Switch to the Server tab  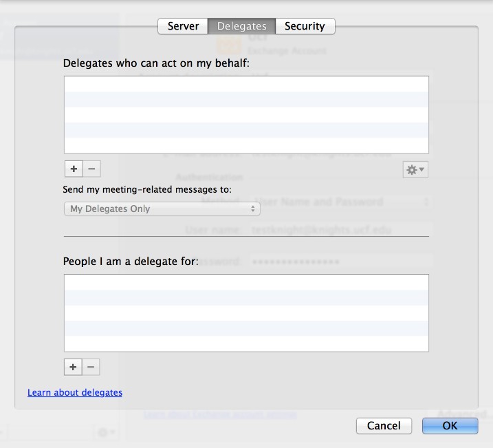point(183,26)
